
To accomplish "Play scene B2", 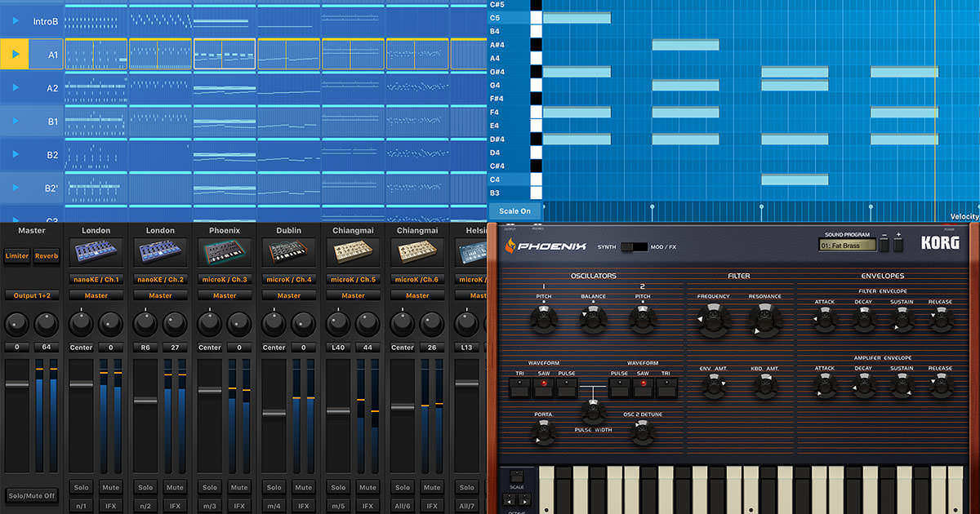I will tap(16, 154).
